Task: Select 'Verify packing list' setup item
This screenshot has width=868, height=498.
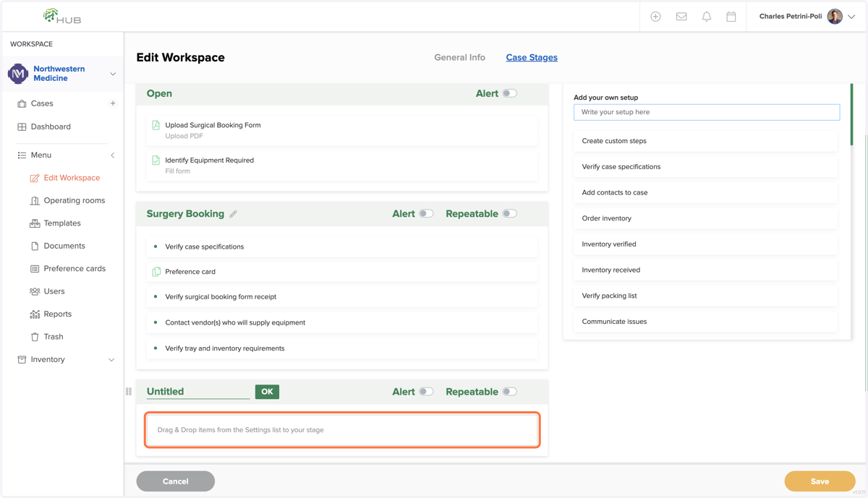Action: click(x=706, y=296)
